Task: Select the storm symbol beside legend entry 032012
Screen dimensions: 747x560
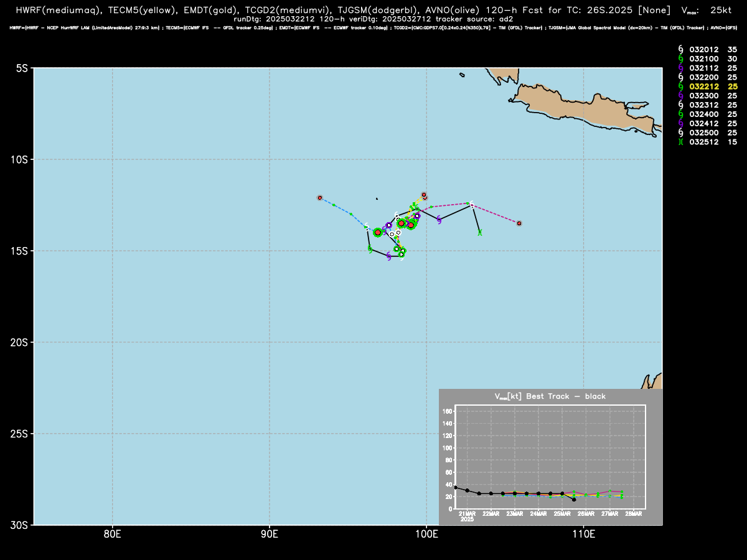Action: (x=681, y=49)
